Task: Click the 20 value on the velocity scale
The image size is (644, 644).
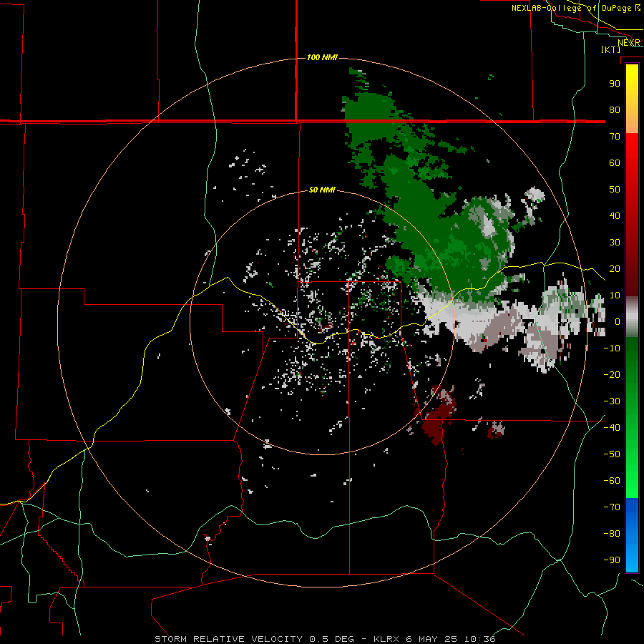Action: coord(615,269)
